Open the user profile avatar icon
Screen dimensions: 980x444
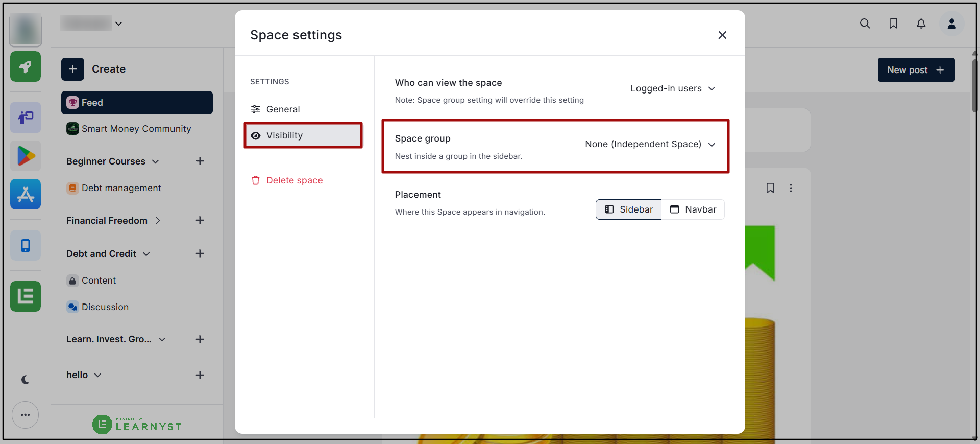(951, 24)
